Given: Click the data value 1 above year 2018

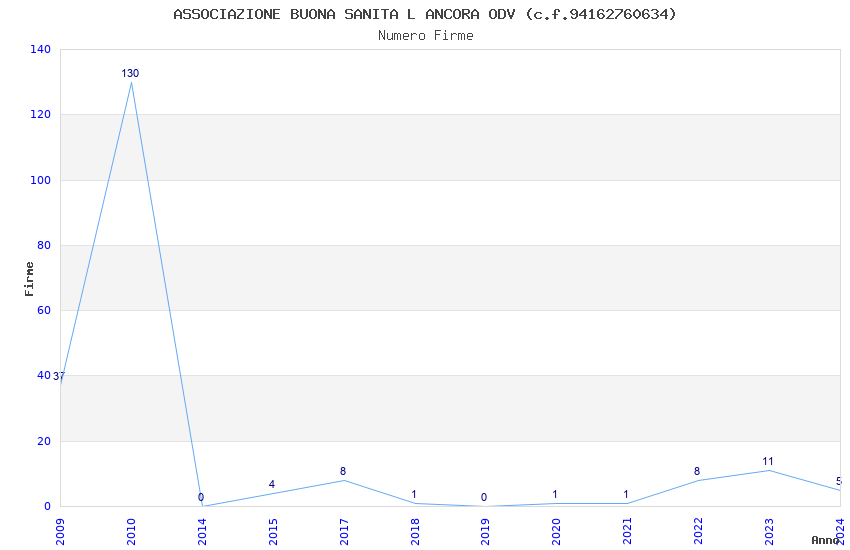Looking at the screenshot, I should point(414,494).
